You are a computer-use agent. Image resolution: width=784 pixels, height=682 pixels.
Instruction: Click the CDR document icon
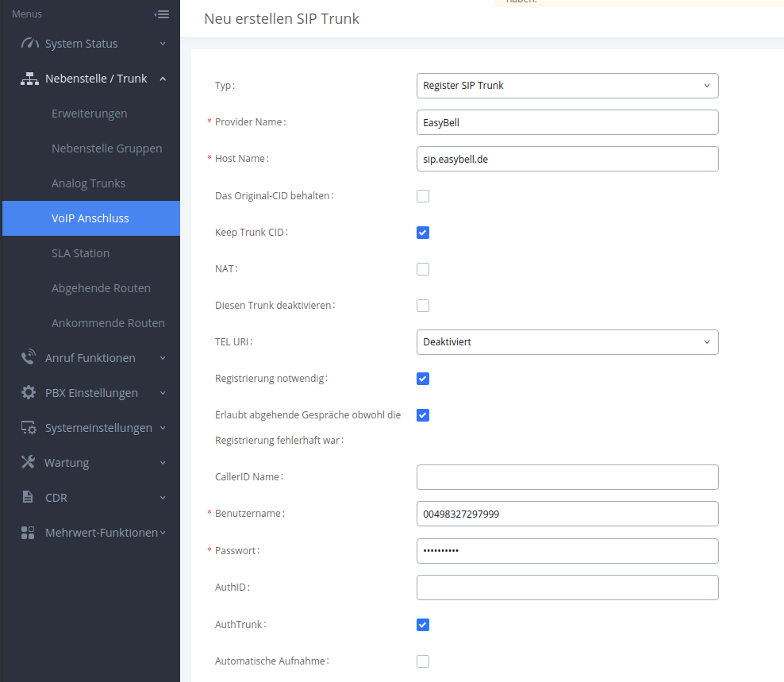point(29,498)
